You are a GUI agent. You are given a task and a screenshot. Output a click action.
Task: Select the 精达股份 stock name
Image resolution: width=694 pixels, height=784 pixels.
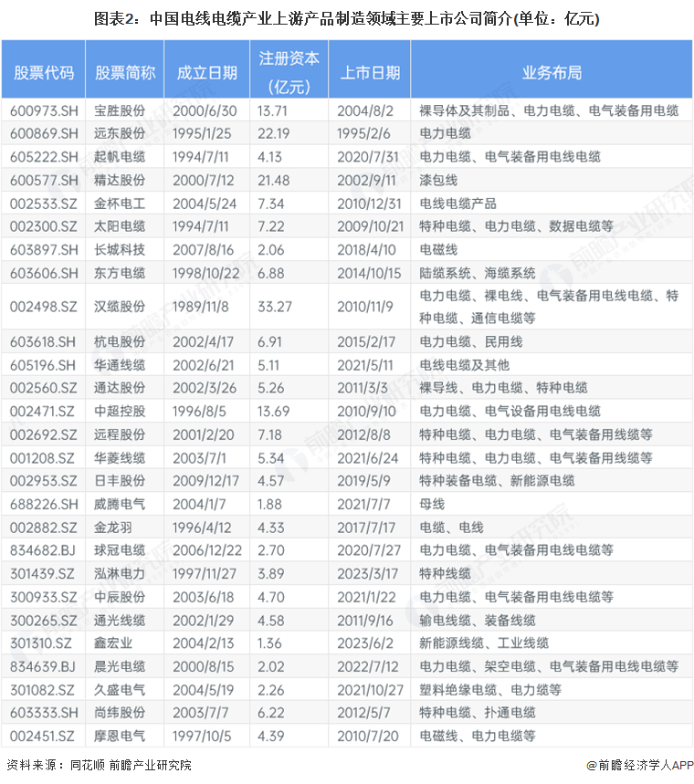(120, 180)
